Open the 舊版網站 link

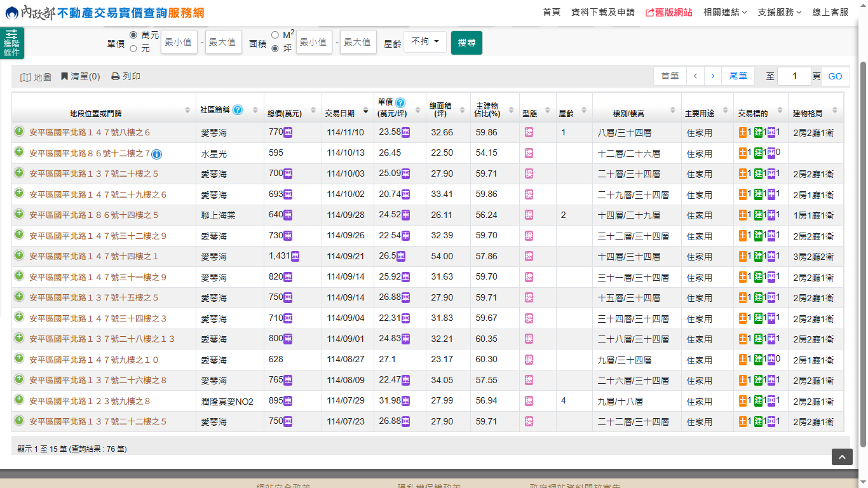click(x=669, y=12)
